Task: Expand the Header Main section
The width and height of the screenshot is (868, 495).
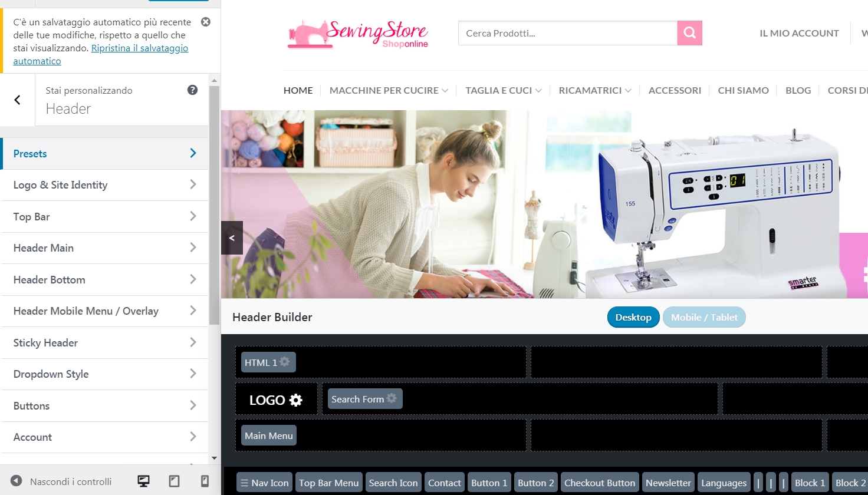Action: (104, 248)
